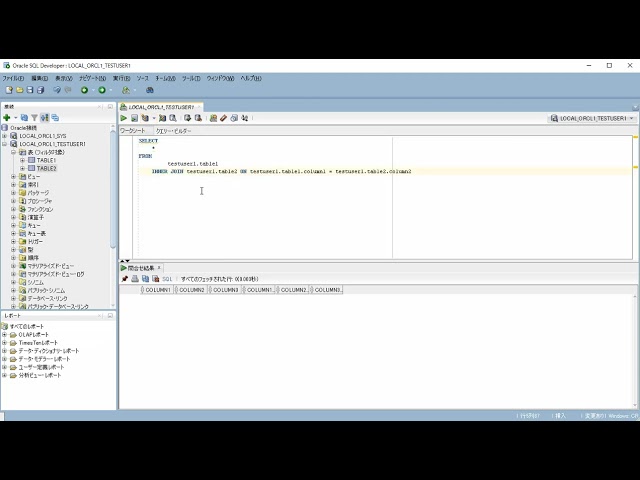This screenshot has width=640, height=480.
Task: Collapse the LOCAL_ORCL1_TESTUSER1 connection node
Action: tap(4, 144)
